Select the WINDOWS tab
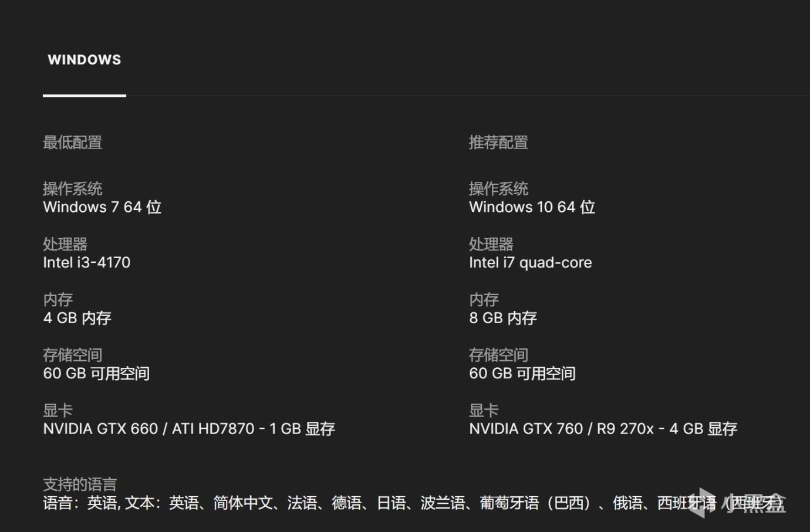Screen dimensions: 810x532 click(85, 60)
